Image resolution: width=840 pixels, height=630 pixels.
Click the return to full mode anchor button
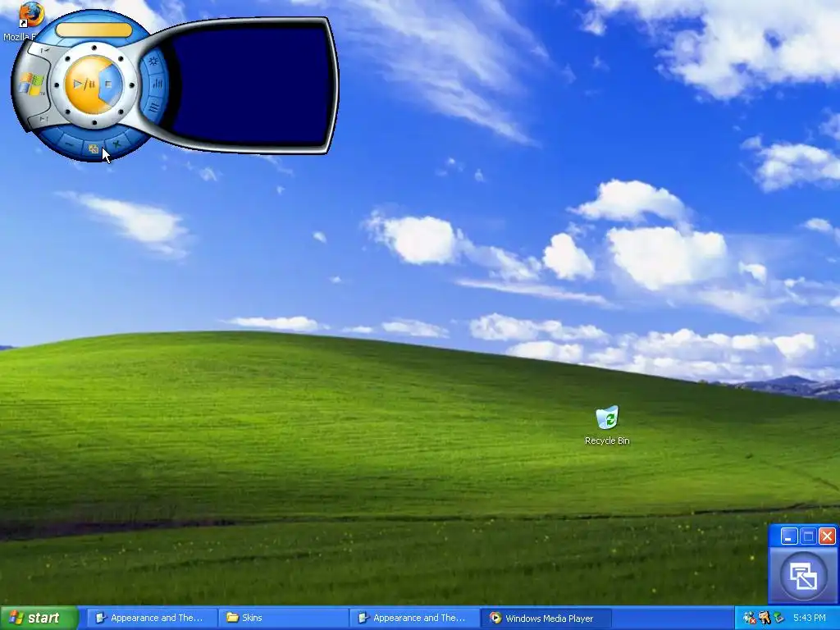pos(804,575)
